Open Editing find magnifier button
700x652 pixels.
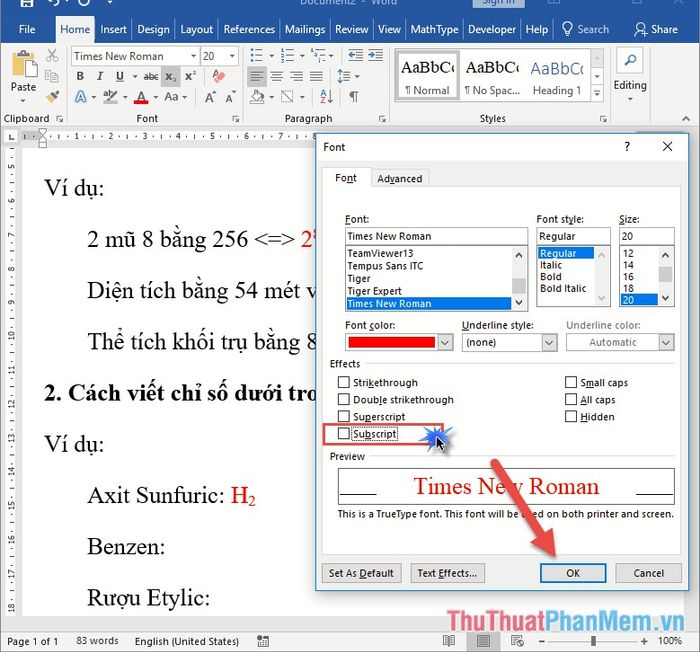click(629, 60)
